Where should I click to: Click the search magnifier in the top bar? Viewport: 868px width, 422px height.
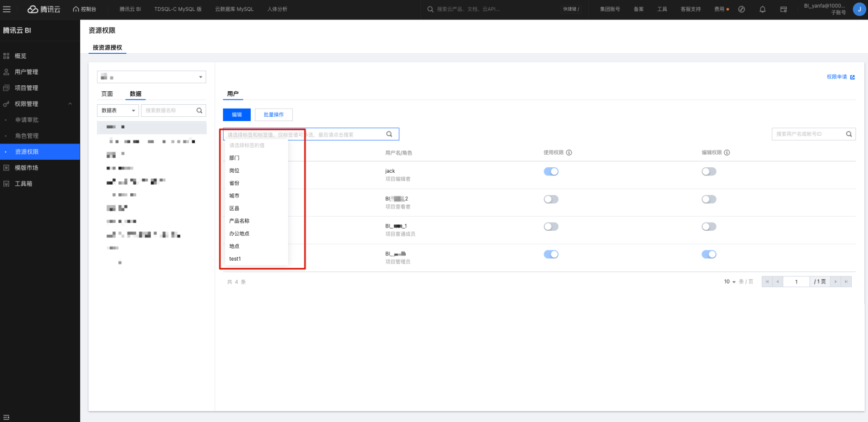tap(430, 9)
